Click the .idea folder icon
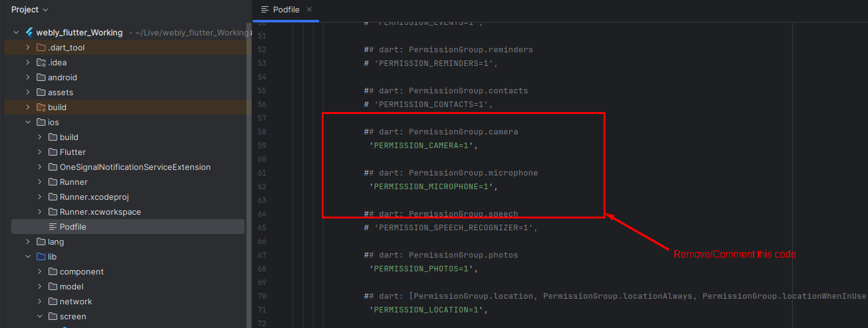Screen dimensions: 868x328 41,63
